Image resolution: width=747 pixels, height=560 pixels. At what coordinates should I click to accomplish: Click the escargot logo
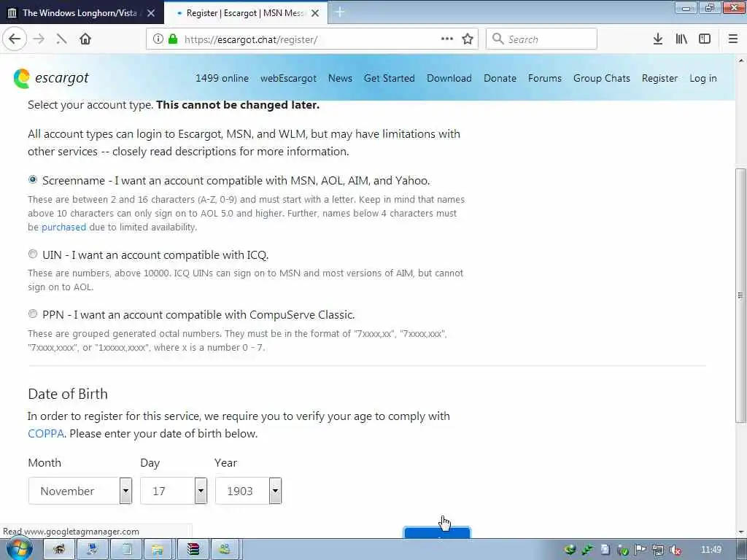click(51, 78)
